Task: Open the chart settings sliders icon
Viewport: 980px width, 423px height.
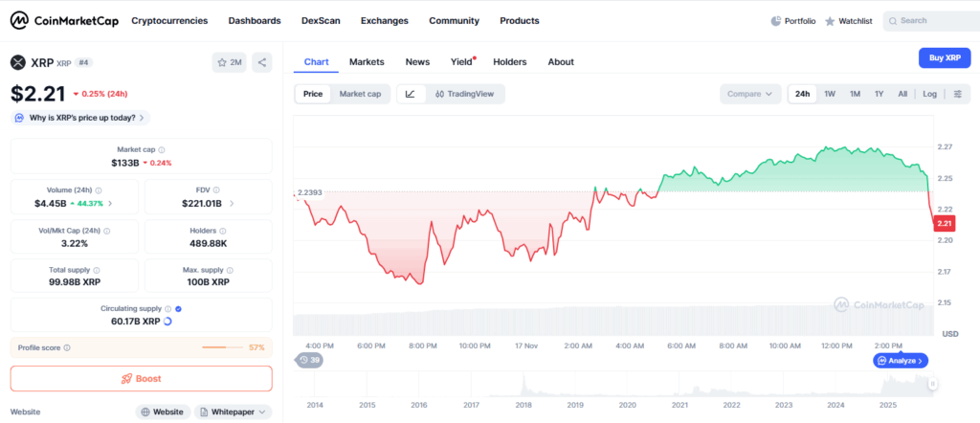Action: pos(958,94)
